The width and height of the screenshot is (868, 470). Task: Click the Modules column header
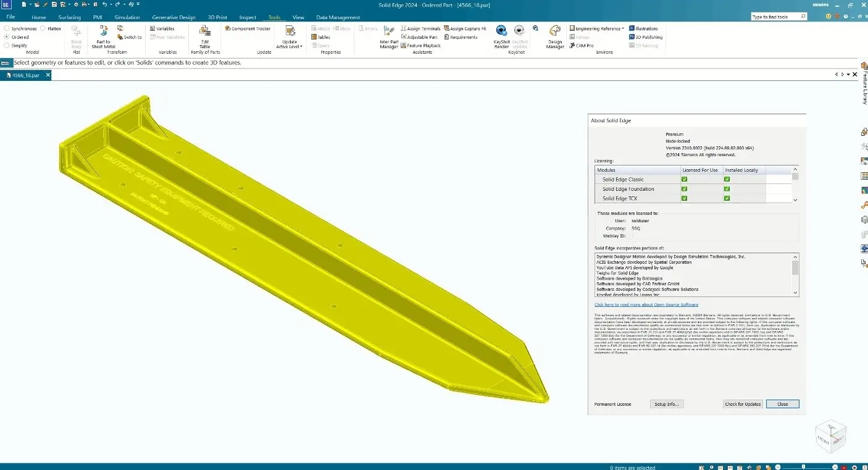point(636,170)
